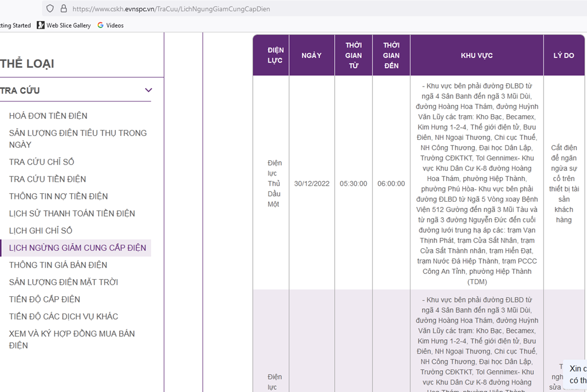Click the NGÀY column header

tap(311, 56)
